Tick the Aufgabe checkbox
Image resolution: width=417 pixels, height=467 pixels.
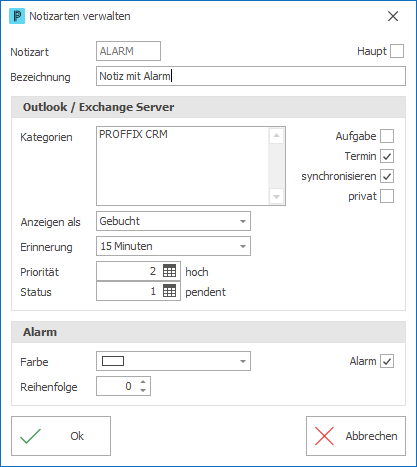pos(387,136)
